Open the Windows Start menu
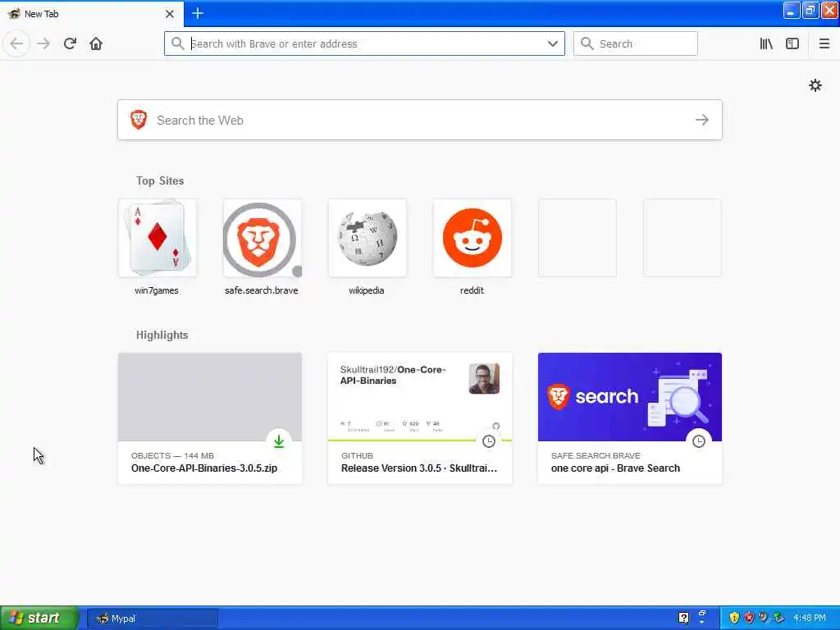This screenshot has width=840, height=630. click(39, 618)
